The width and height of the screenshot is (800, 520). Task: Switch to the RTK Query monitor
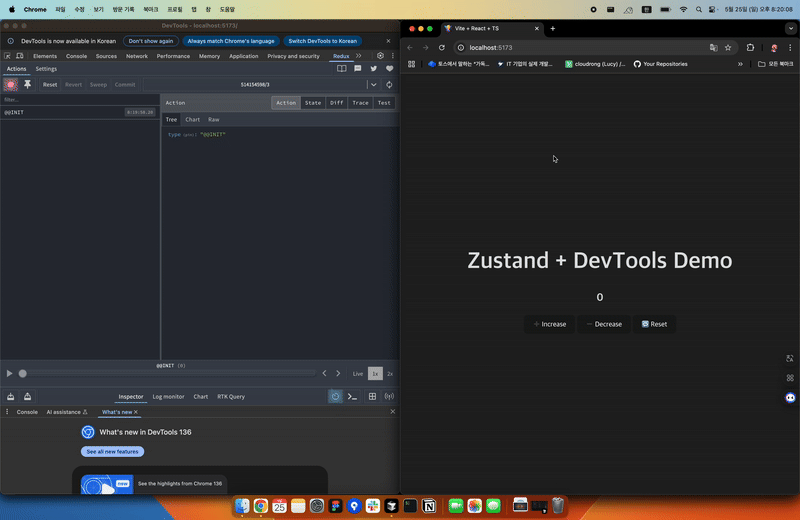click(x=231, y=397)
